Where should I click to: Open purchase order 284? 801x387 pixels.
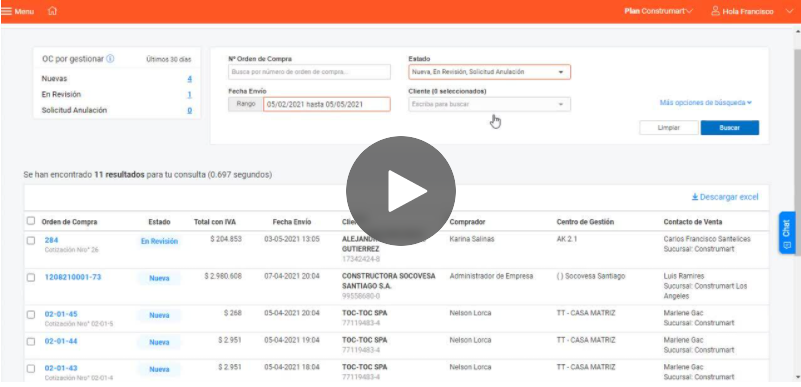coord(52,240)
